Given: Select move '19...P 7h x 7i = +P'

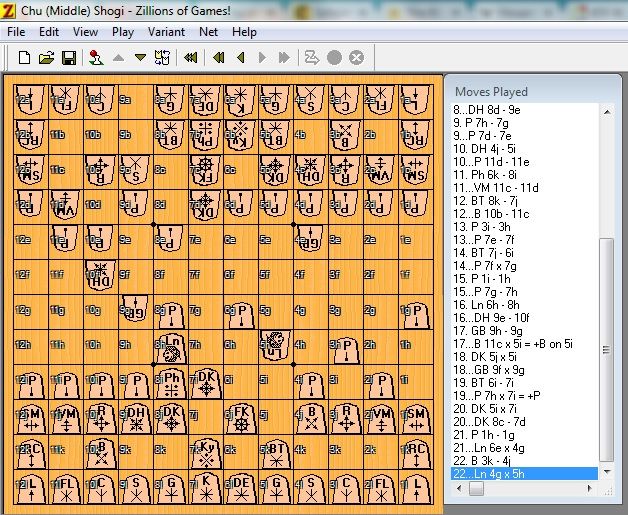Looking at the screenshot, I should click(497, 396).
